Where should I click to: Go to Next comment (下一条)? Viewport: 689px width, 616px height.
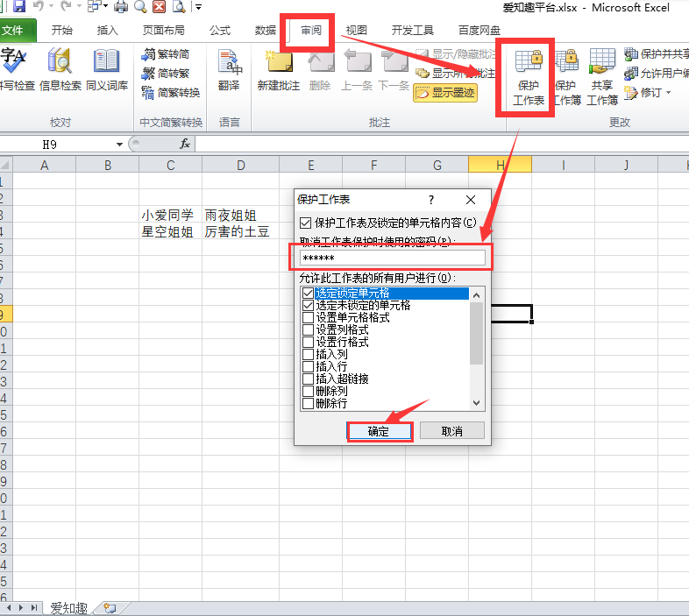click(x=394, y=70)
